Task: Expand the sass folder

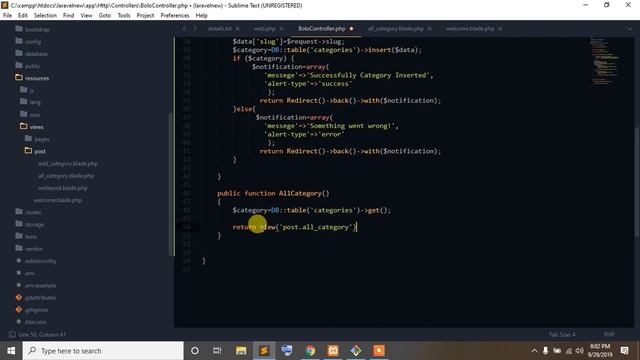Action: pyautogui.click(x=30, y=115)
